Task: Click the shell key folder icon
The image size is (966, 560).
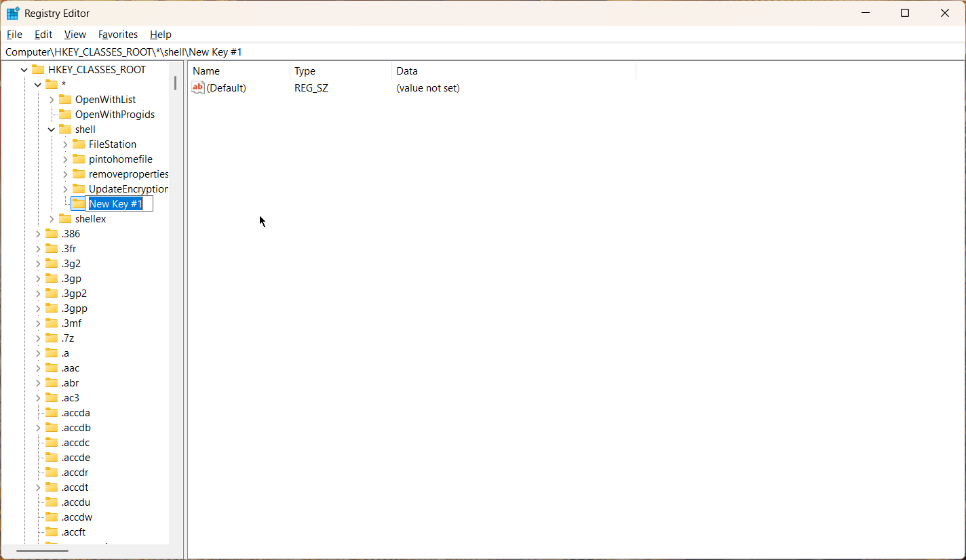Action: pos(65,129)
